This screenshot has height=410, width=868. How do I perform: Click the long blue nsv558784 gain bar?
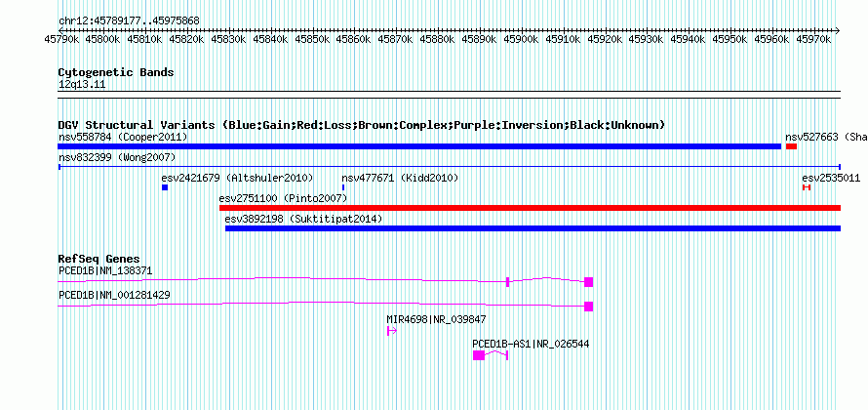click(x=419, y=146)
